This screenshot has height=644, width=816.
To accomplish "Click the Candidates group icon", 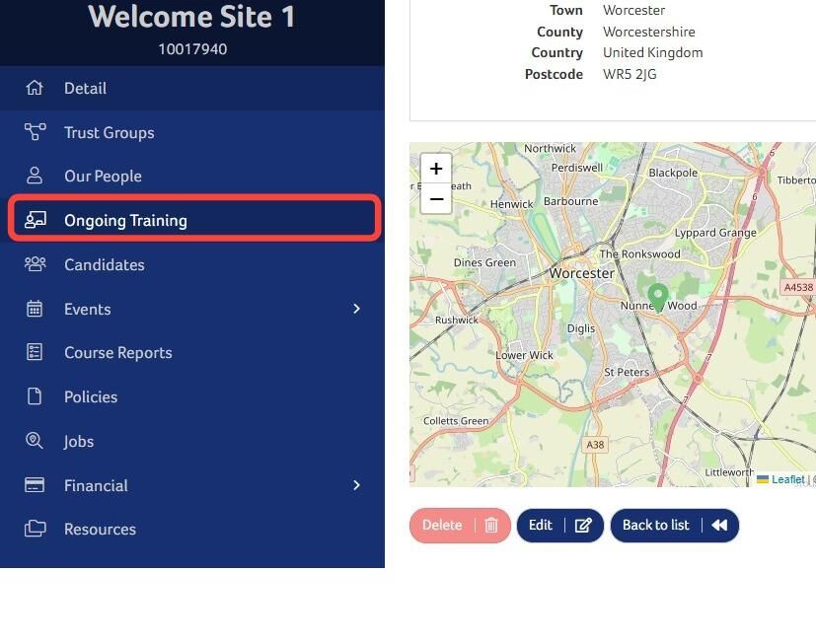I will 35,264.
